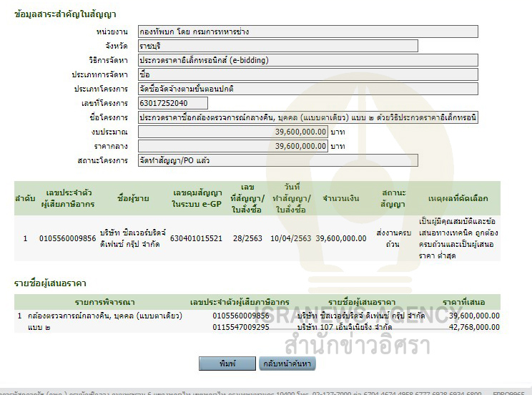Select the สถานะโครงการ status field
Image resolution: width=532 pixels, height=395 pixels.
pyautogui.click(x=278, y=160)
